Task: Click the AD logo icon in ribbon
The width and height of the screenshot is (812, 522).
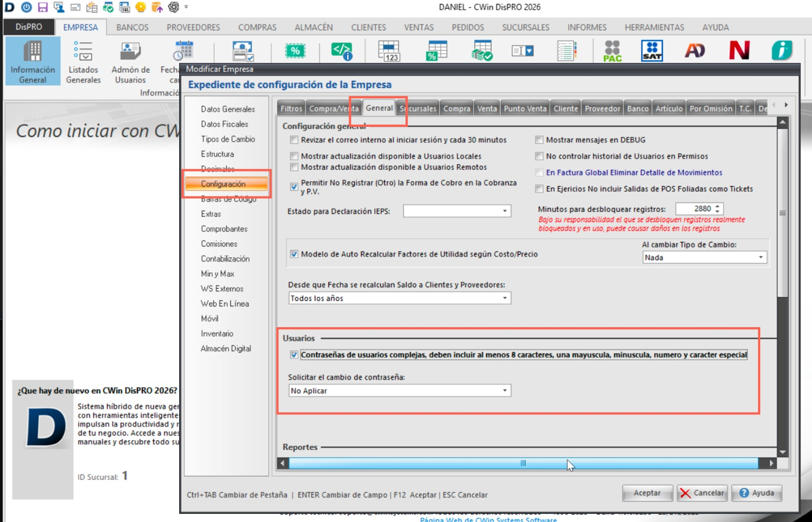Action: [695, 51]
